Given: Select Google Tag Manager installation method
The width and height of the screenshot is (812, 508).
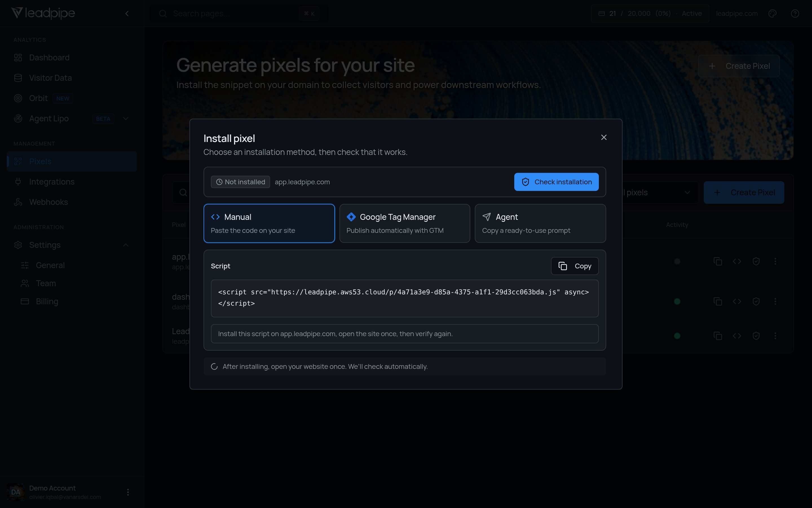Looking at the screenshot, I should [x=405, y=224].
